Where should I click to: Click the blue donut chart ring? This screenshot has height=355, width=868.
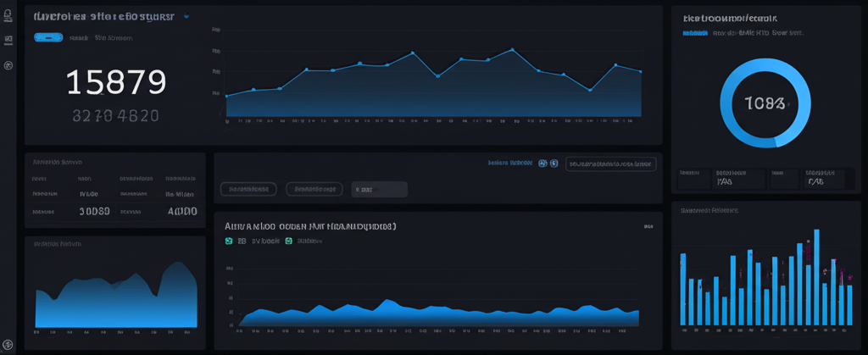point(765,103)
